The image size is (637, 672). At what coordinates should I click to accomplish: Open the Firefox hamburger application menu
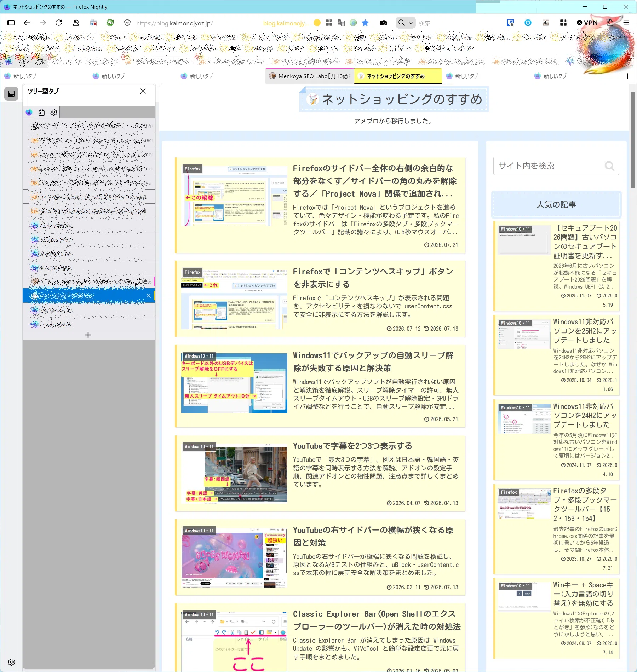coord(626,23)
